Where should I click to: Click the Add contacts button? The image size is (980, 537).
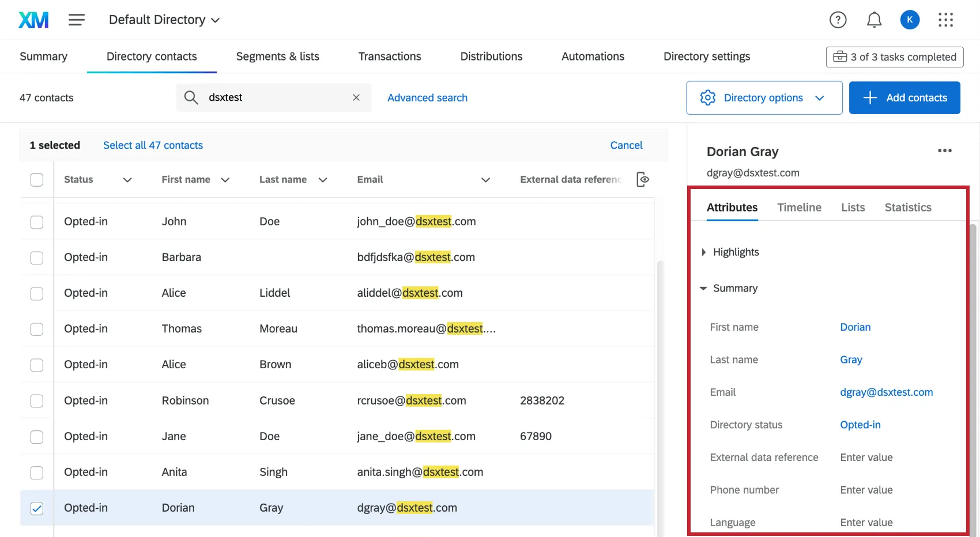(x=904, y=97)
